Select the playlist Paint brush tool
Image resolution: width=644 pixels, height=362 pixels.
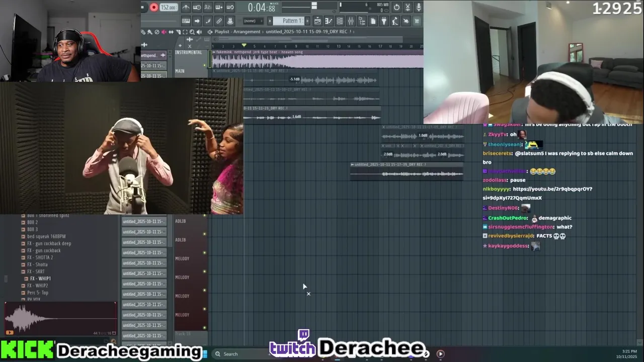click(x=149, y=32)
